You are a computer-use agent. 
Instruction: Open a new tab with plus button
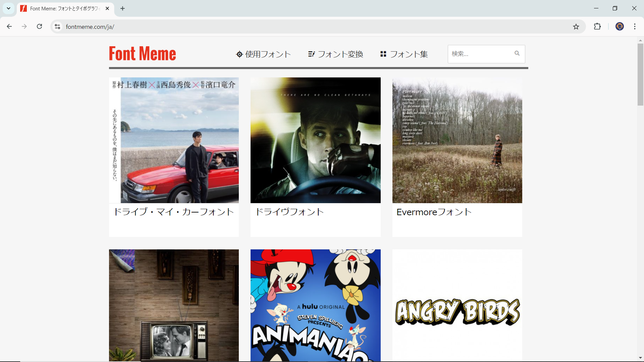[x=122, y=8]
